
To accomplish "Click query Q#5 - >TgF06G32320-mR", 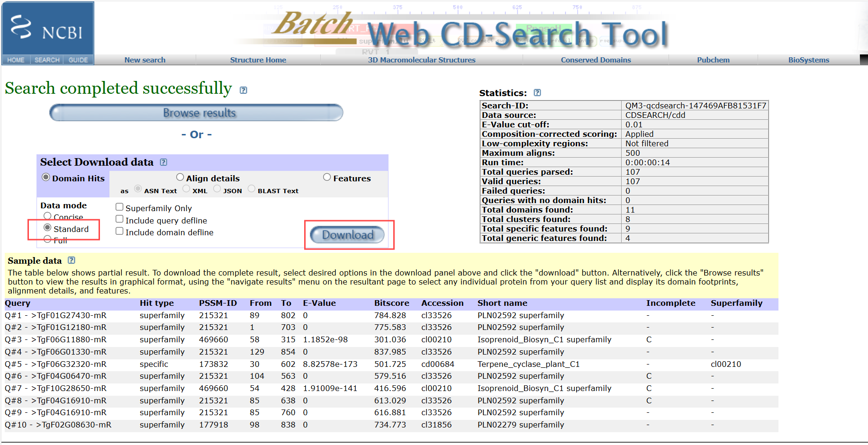I will [56, 365].
